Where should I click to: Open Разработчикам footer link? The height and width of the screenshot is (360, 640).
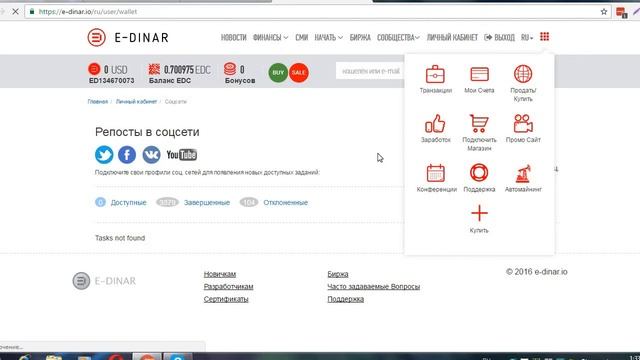coord(228,287)
